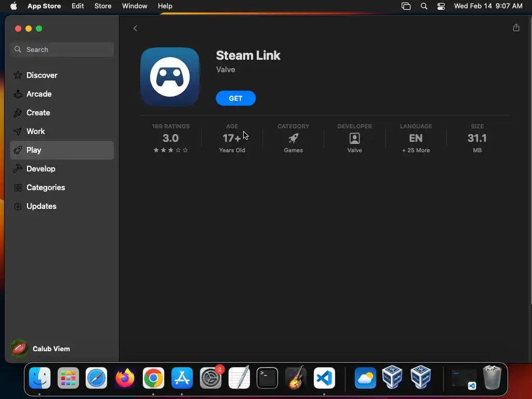Open the Window menu
Image resolution: width=532 pixels, height=399 pixels.
[135, 6]
